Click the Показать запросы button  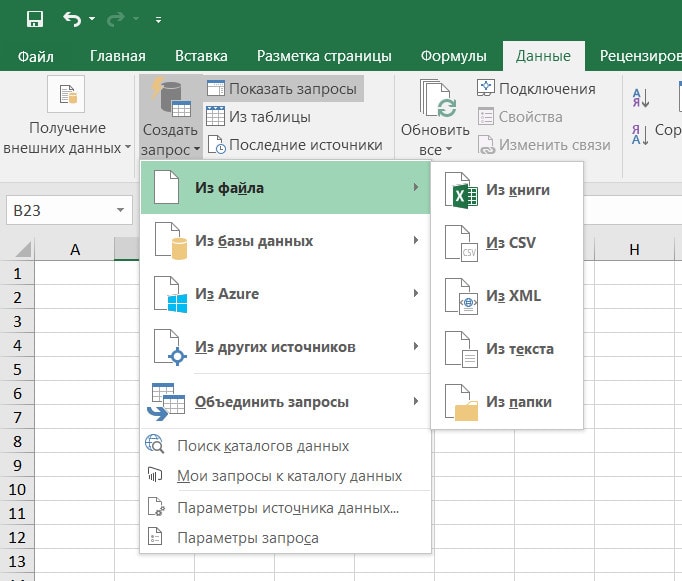[283, 89]
